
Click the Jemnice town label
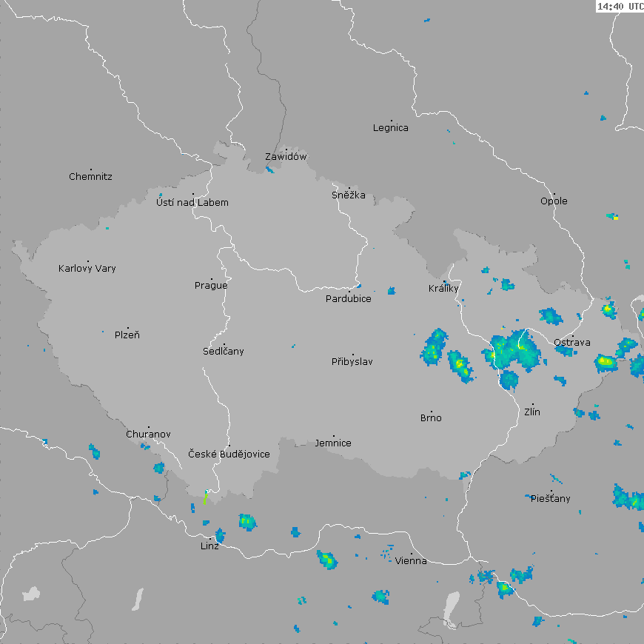(333, 443)
